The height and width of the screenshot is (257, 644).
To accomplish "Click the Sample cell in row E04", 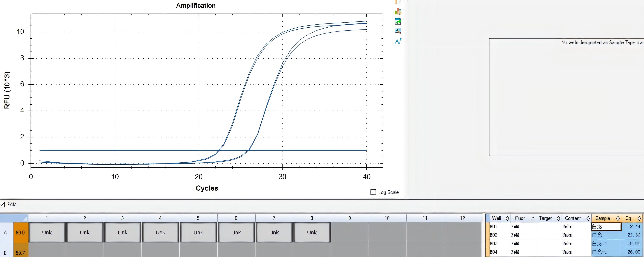I will pos(606,252).
